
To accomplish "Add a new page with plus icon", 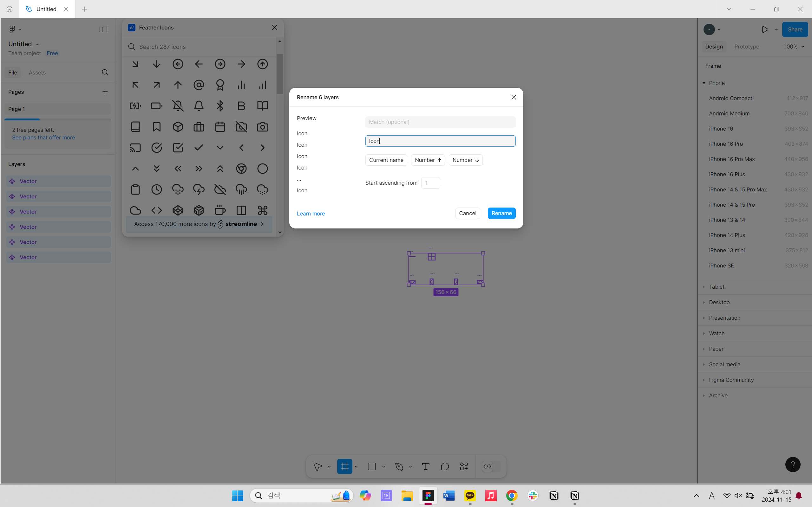I will [105, 92].
